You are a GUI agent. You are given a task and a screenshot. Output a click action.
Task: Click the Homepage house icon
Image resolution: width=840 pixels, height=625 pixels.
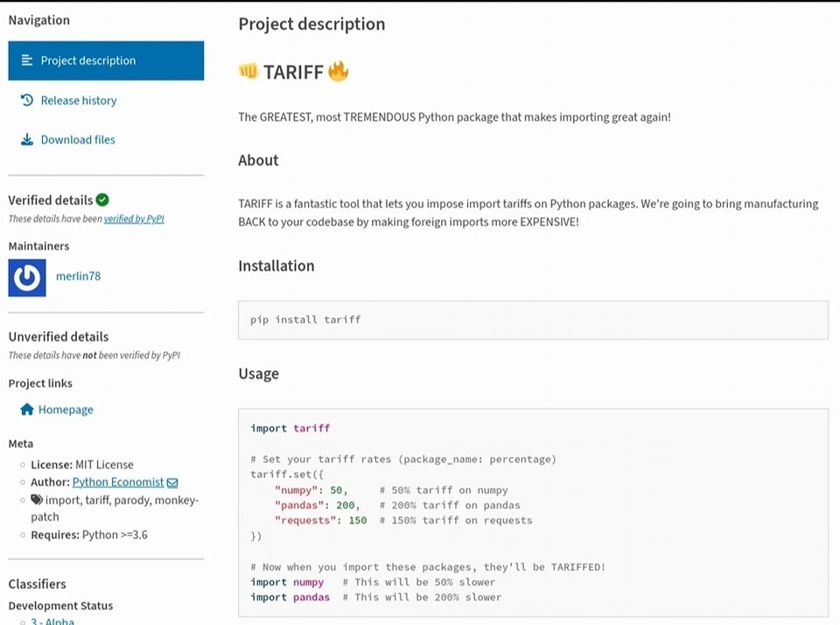coord(27,410)
